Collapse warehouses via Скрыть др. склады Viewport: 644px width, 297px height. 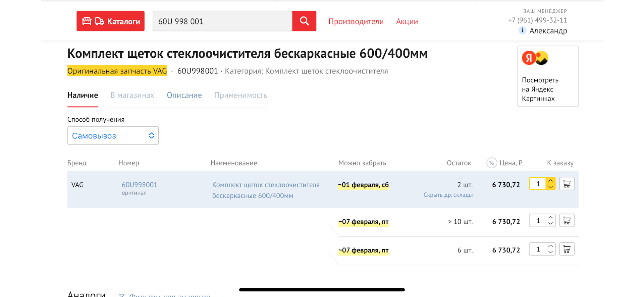point(448,195)
